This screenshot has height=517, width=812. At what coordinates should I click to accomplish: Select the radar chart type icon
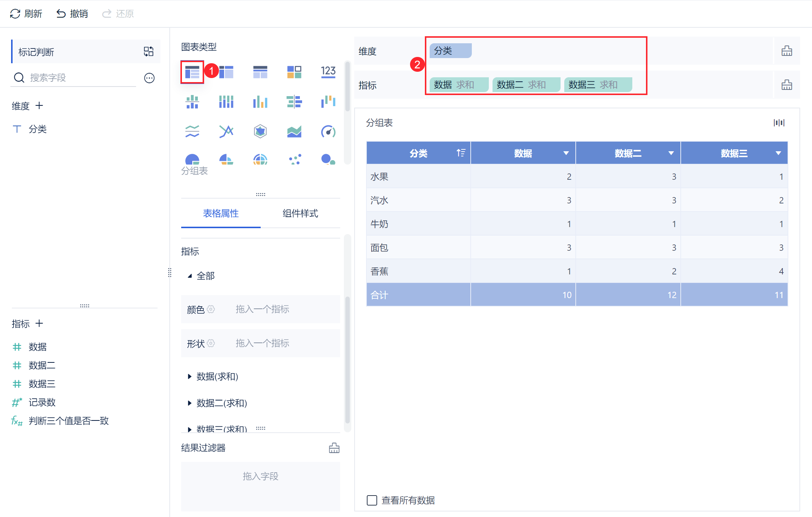tap(260, 131)
